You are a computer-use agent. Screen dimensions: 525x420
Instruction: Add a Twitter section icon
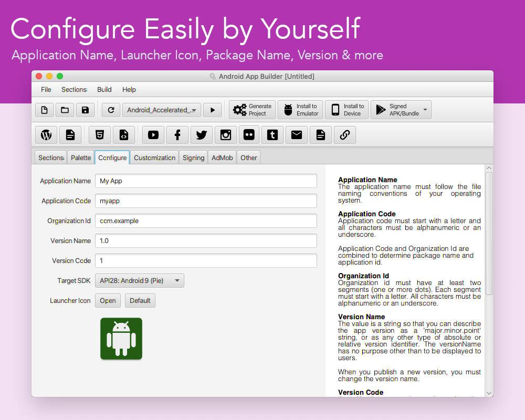pos(202,135)
